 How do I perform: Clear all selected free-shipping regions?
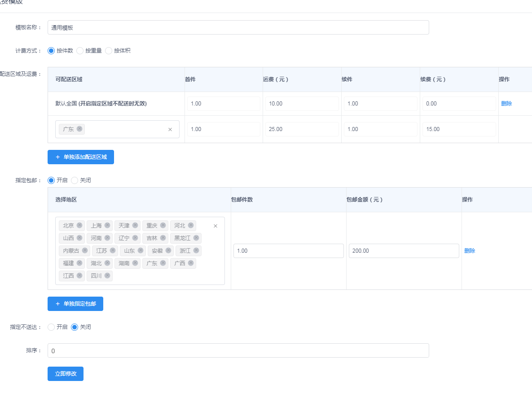215,226
